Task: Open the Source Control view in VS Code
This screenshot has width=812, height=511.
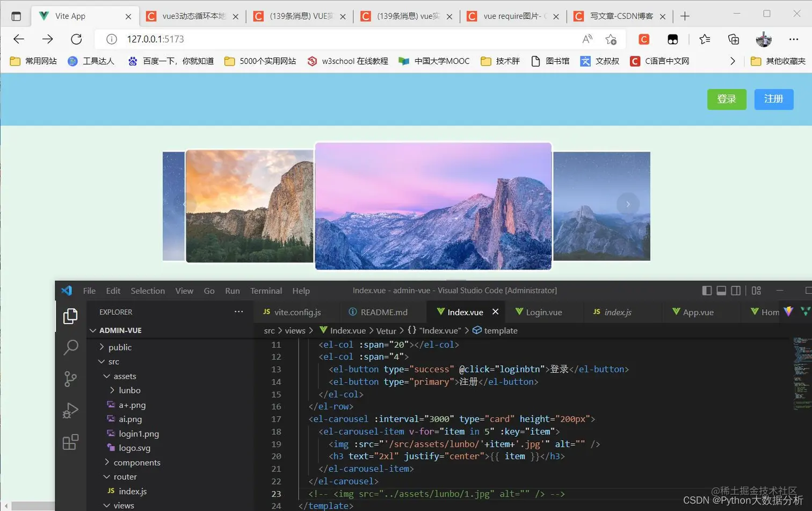Action: click(x=70, y=379)
